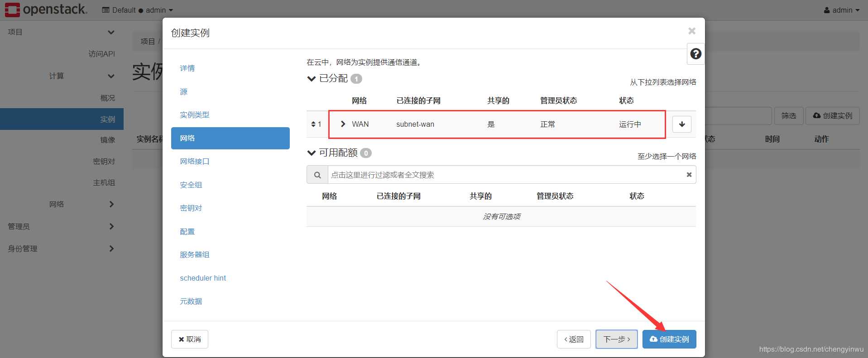The width and height of the screenshot is (868, 358).
Task: Click the 没有可选项 empty row
Action: [501, 216]
